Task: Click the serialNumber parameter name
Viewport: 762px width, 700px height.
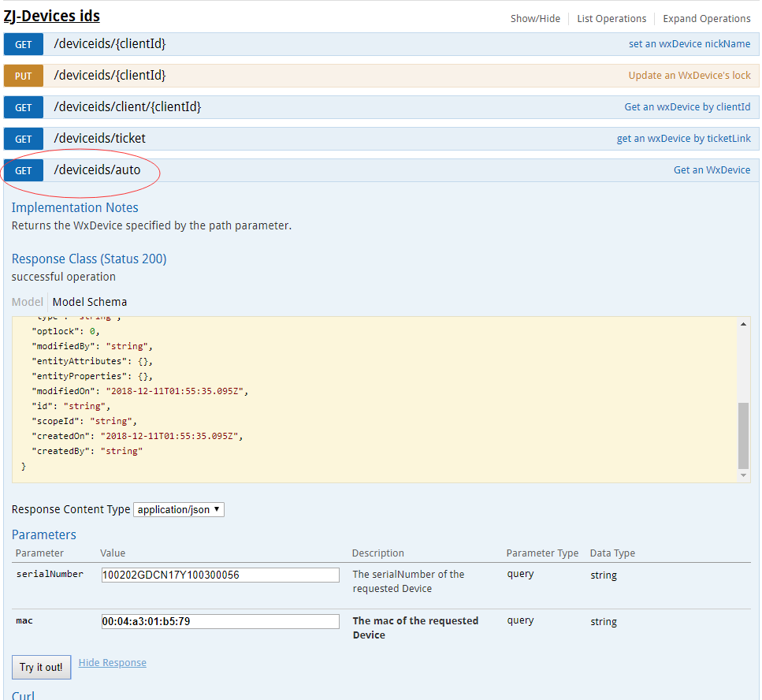Action: click(50, 574)
